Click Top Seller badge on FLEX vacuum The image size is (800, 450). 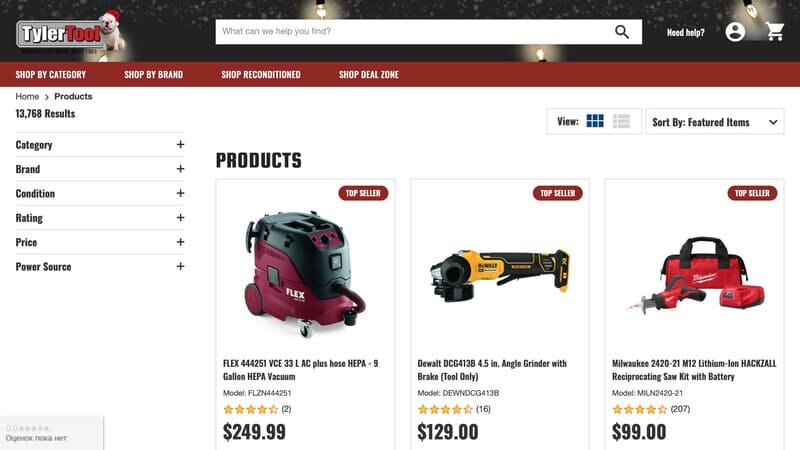point(363,193)
